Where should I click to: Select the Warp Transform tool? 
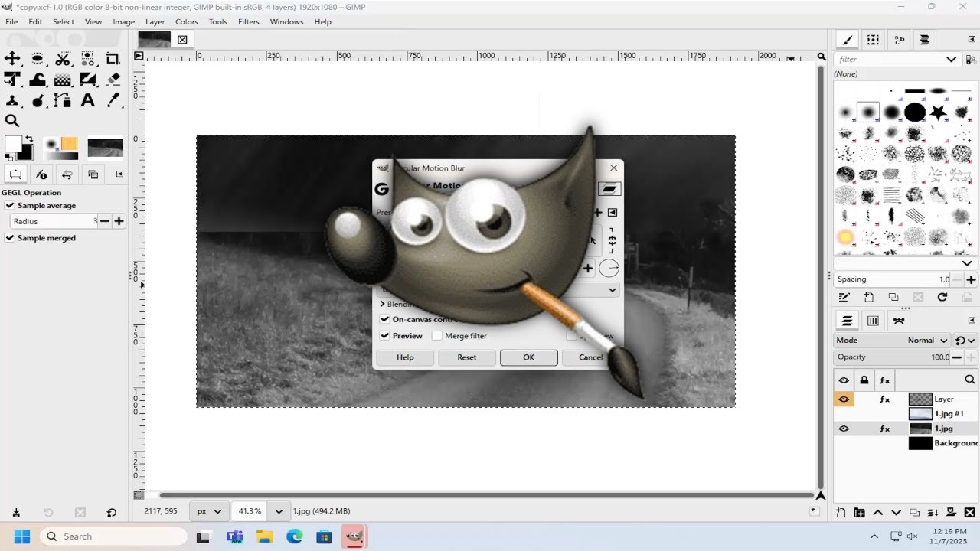tap(38, 79)
